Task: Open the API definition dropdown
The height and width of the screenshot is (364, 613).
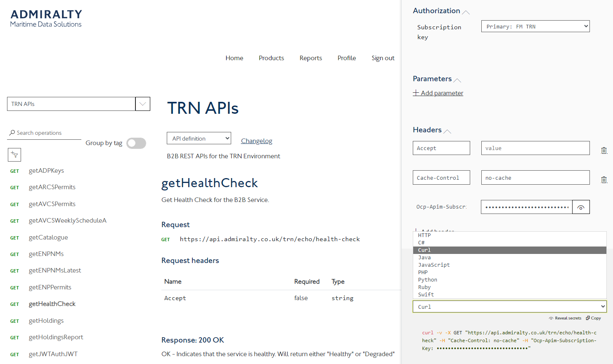Action: tap(199, 139)
